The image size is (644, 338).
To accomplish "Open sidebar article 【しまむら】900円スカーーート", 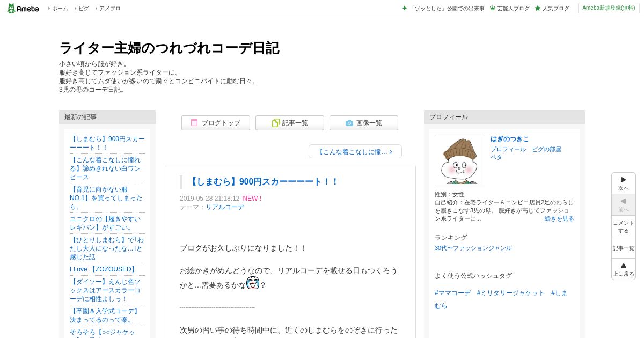I will (x=107, y=143).
